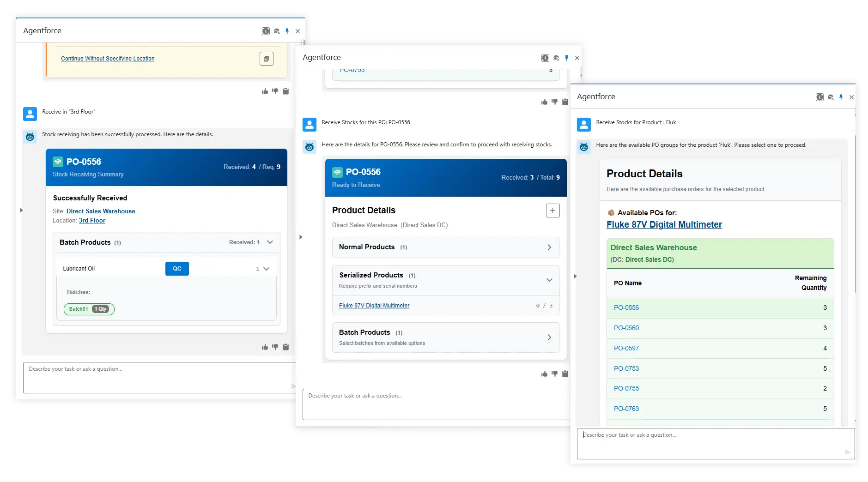Click the send arrow in the right panel input
The height and width of the screenshot is (482, 868).
click(x=848, y=452)
